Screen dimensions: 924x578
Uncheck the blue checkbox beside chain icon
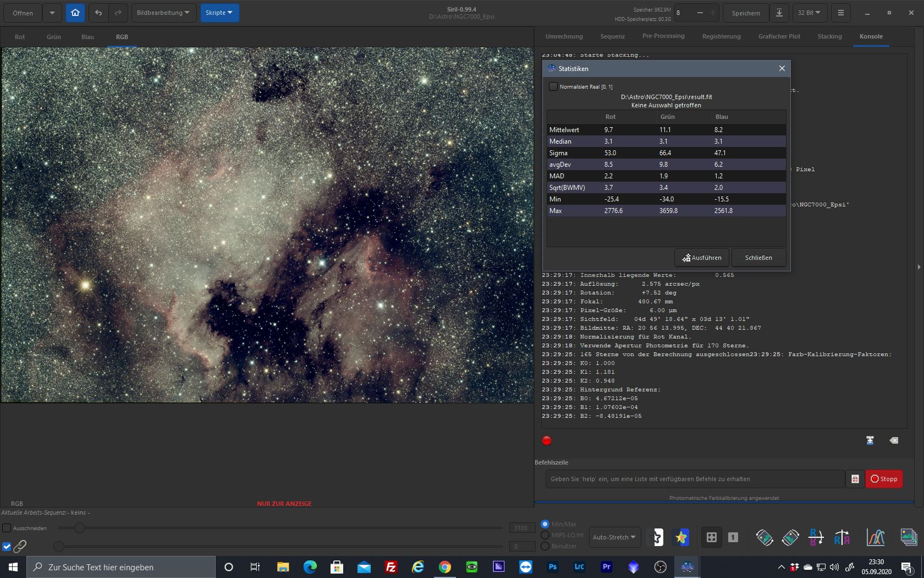click(7, 547)
